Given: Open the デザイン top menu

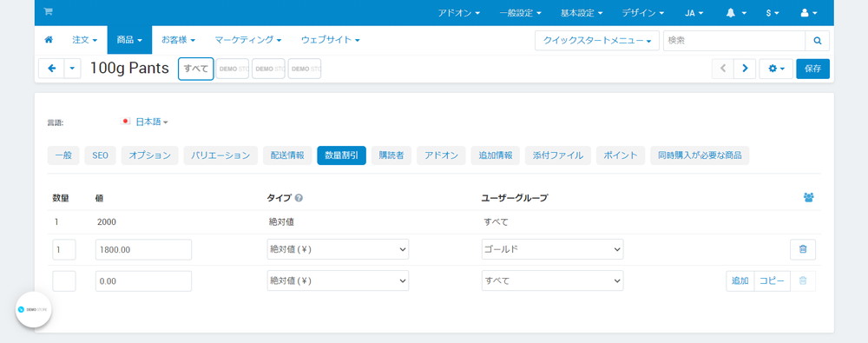Looking at the screenshot, I should [642, 13].
